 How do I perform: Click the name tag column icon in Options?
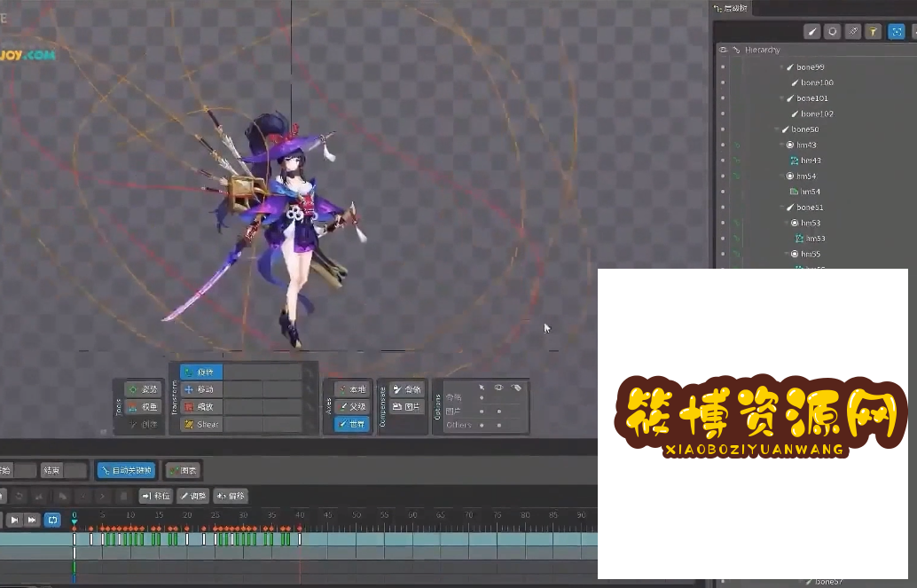pyautogui.click(x=516, y=388)
